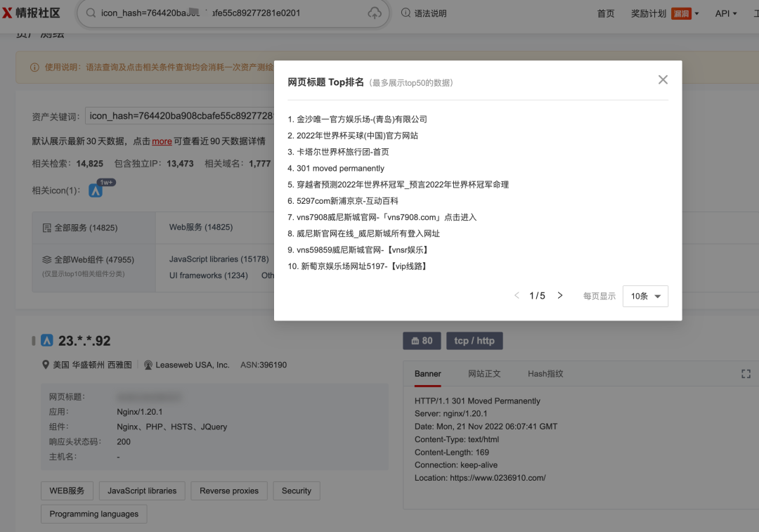Click the 漏洞 badge

[681, 13]
